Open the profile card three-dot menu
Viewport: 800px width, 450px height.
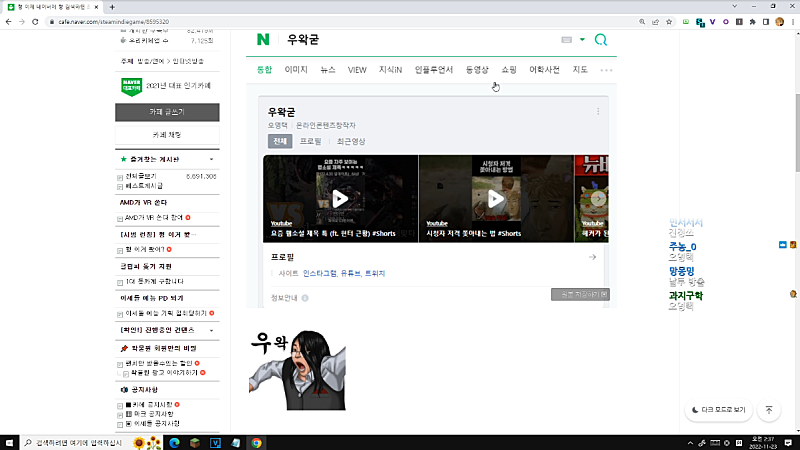pyautogui.click(x=598, y=111)
